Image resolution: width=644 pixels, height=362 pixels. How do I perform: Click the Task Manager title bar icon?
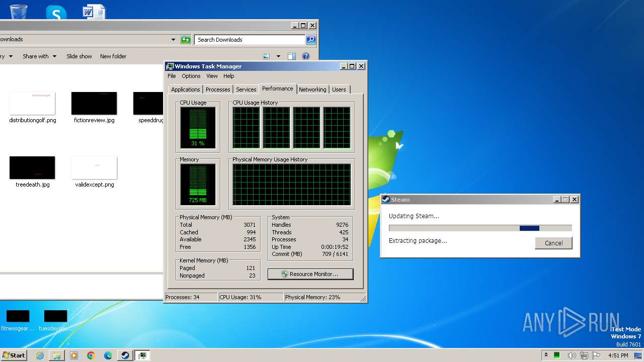pos(170,66)
